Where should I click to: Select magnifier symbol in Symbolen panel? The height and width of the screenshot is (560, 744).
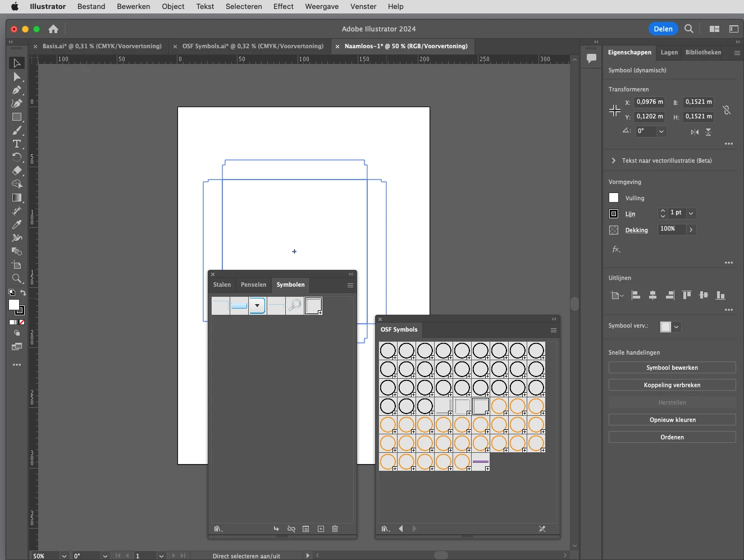point(295,306)
